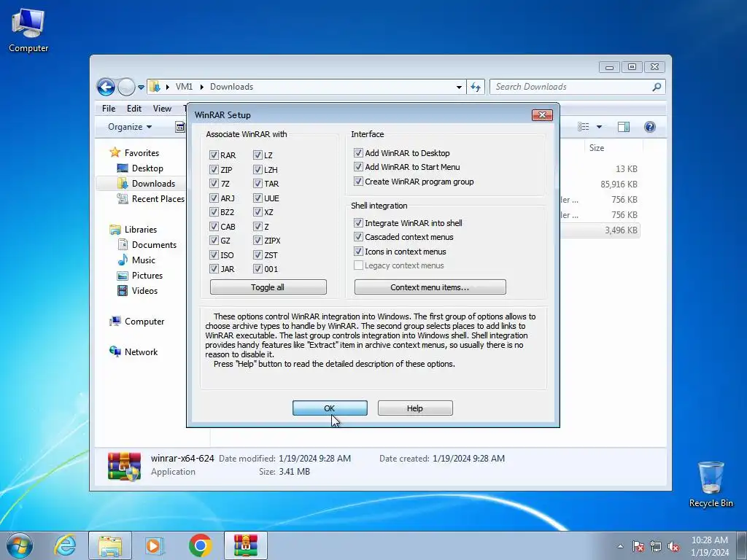Open the taskbar clock and date
This screenshot has width=747, height=560.
pos(709,546)
